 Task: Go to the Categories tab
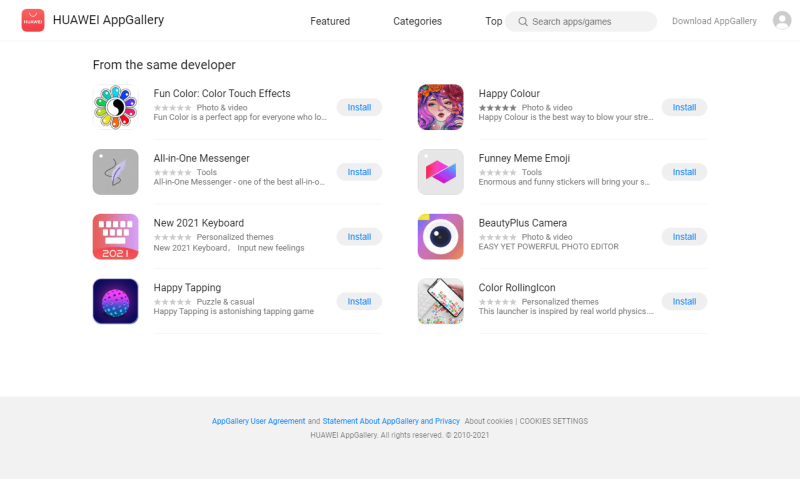(417, 21)
